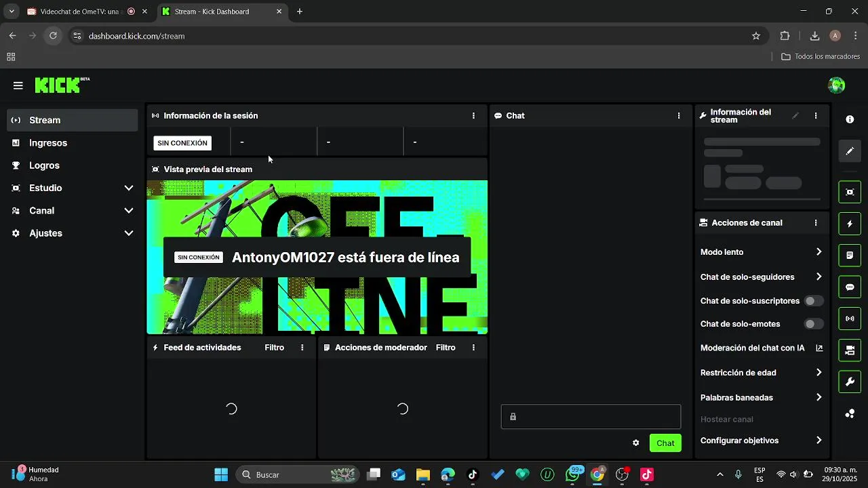Open Configurar objetivos settings
Viewport: 868px width, 488px height.
coord(762,441)
